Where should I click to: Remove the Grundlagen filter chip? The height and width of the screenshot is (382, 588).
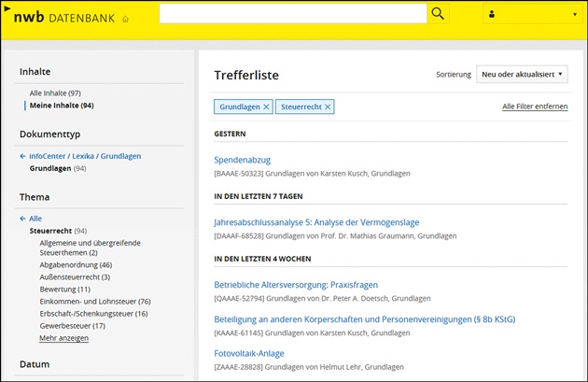266,107
